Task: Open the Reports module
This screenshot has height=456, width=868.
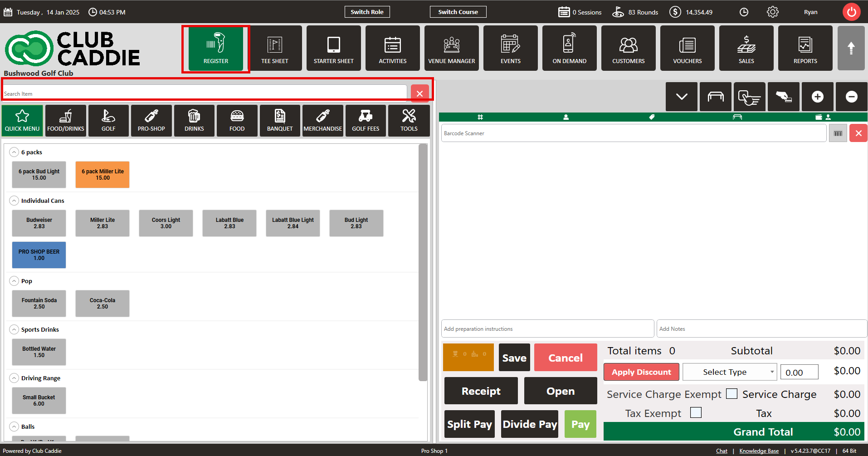Action: (805, 48)
